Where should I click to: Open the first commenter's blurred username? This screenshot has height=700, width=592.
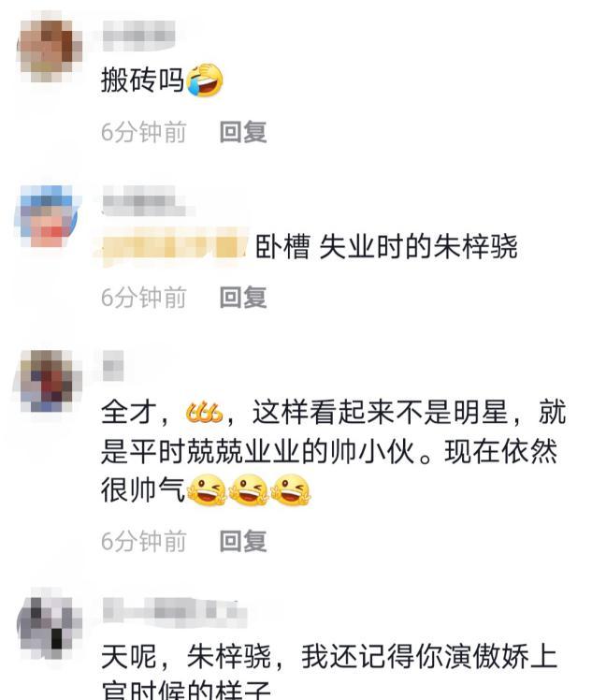(138, 36)
